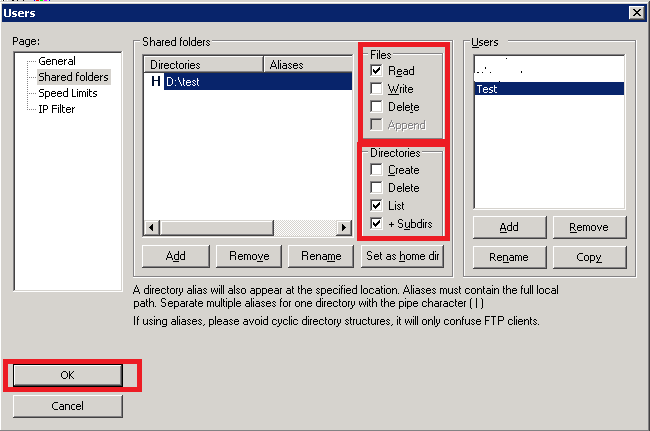This screenshot has width=650, height=431.
Task: Toggle the + Subdirs checkbox
Action: coord(376,223)
